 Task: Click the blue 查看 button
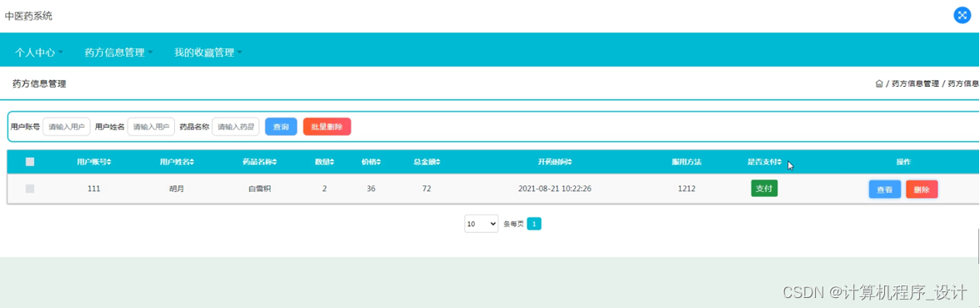tap(884, 189)
